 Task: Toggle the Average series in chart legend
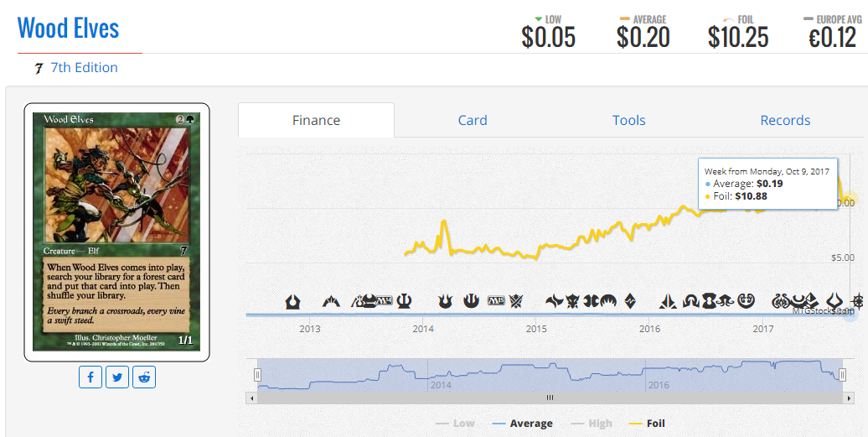click(x=522, y=423)
